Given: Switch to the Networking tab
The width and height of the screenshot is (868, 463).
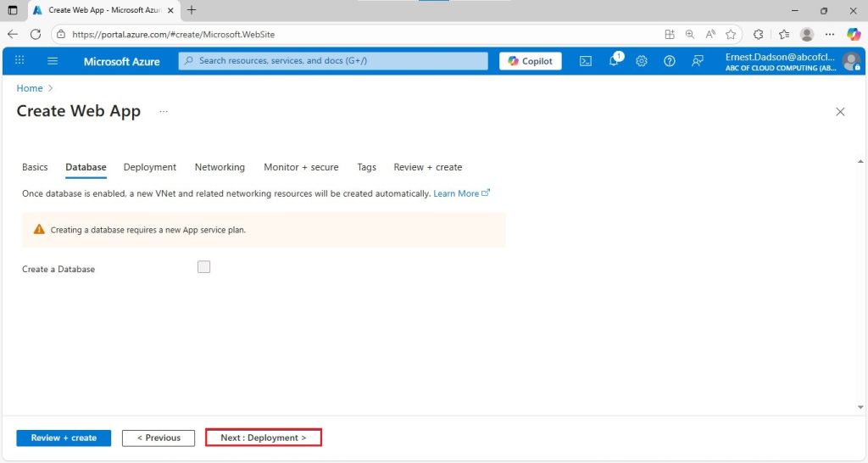Looking at the screenshot, I should [220, 167].
